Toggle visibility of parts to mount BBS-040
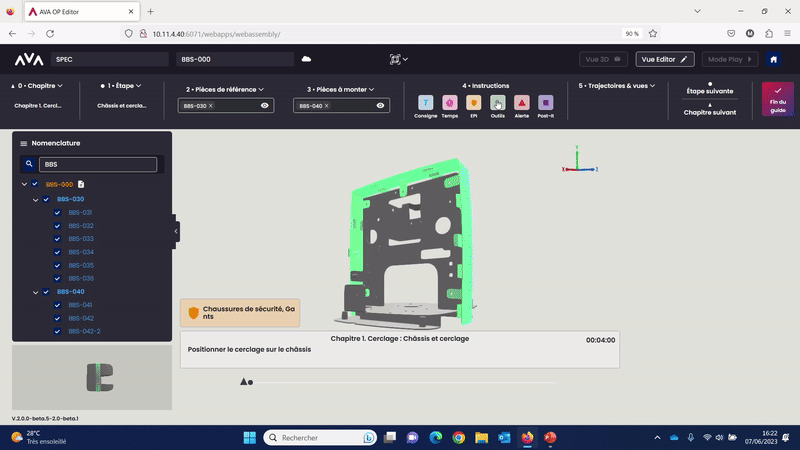Screen dimensions: 800x450 [380, 106]
